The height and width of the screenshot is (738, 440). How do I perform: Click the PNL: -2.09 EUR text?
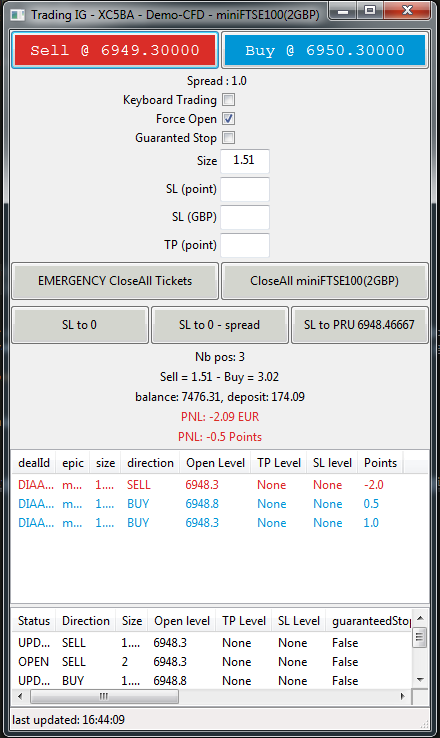[x=220, y=417]
